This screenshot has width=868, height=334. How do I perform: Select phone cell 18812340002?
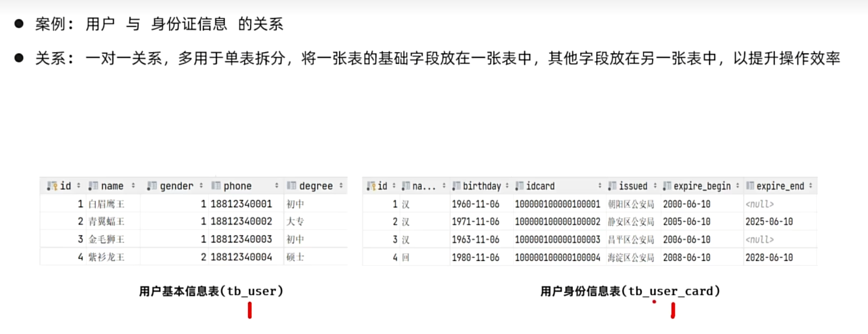click(x=241, y=222)
